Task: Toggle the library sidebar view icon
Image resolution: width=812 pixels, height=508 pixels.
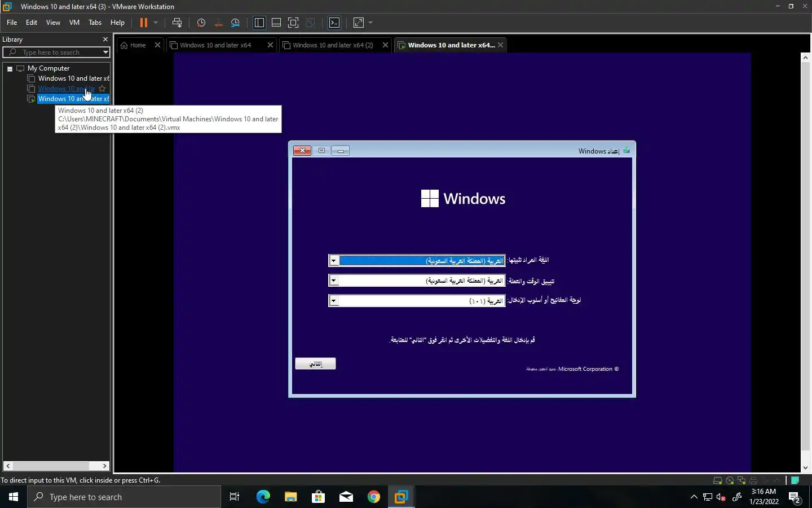Action: click(x=259, y=23)
